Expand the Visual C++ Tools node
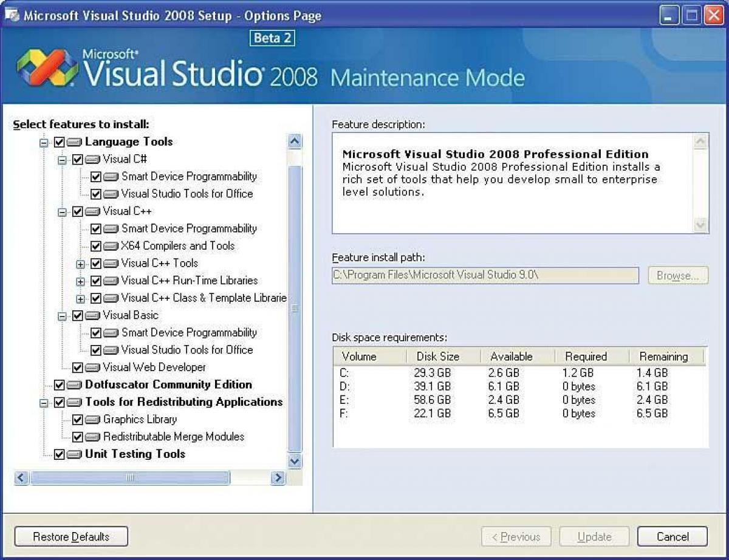 click(x=81, y=263)
